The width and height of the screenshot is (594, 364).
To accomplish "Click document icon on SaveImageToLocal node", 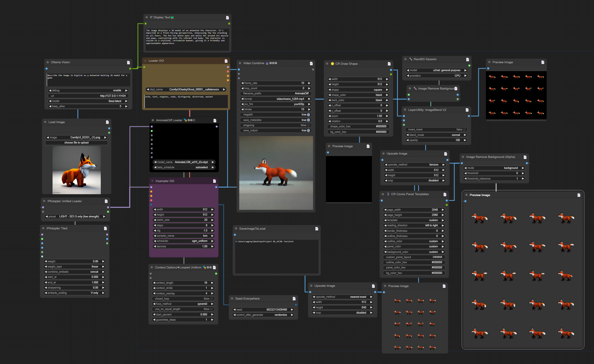I will click(x=316, y=229).
